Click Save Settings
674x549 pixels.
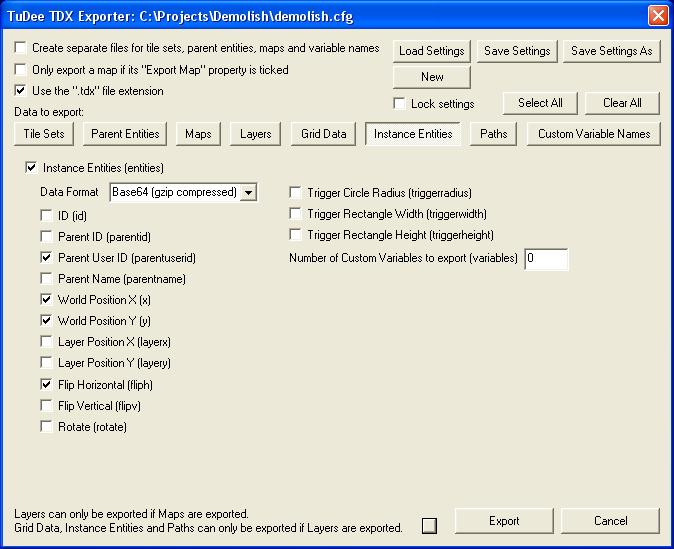point(517,51)
